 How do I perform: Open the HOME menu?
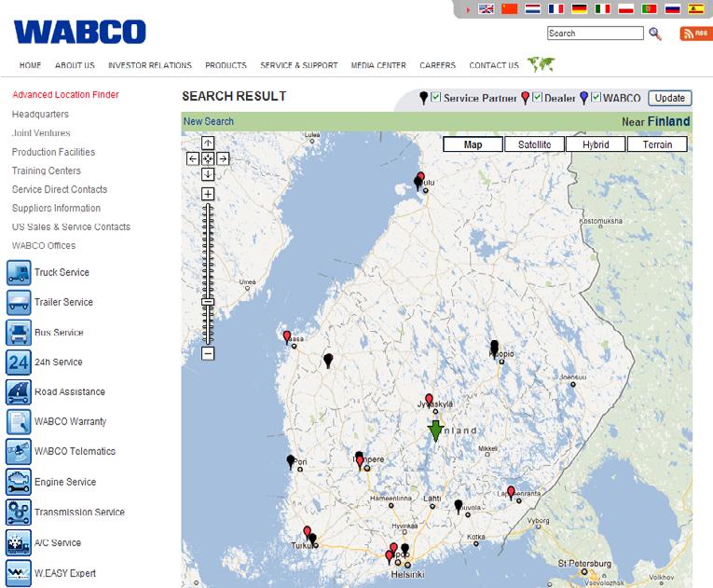point(31,65)
